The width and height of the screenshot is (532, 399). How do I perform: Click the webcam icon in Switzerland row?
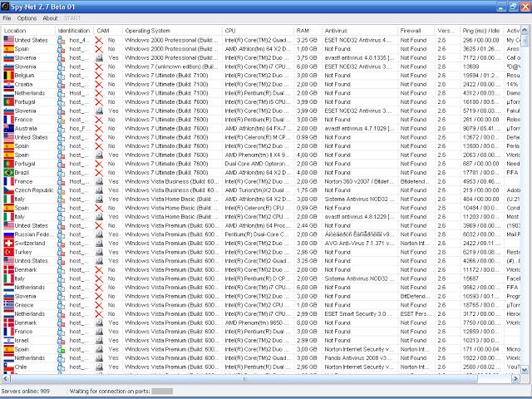pos(99,243)
